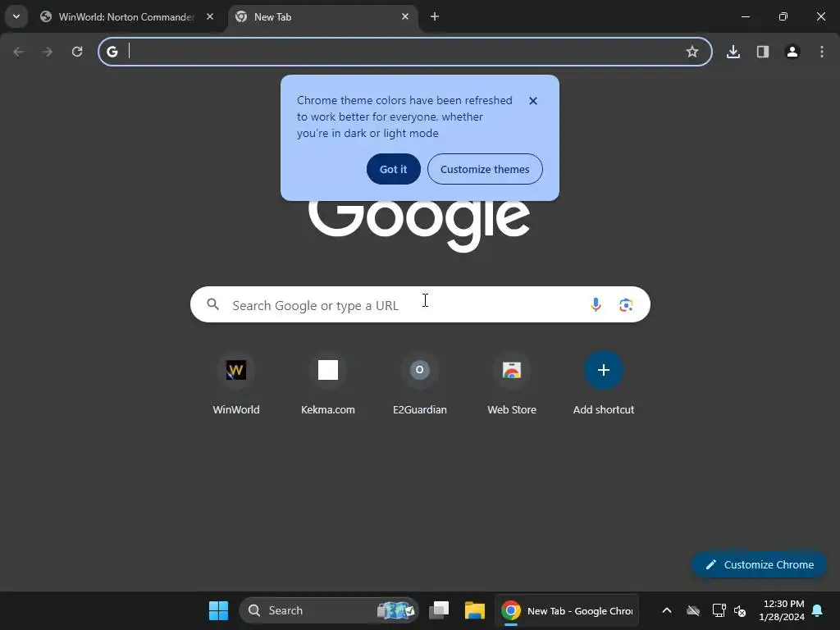The width and height of the screenshot is (840, 630).
Task: Close the New Tab tab
Action: click(x=405, y=16)
